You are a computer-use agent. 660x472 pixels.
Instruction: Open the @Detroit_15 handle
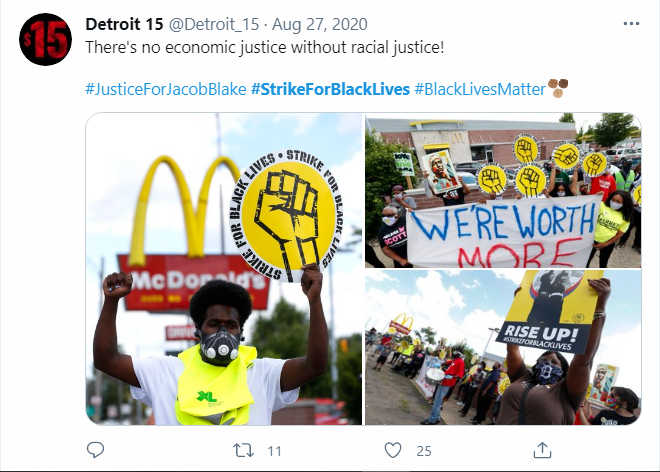coord(214,24)
